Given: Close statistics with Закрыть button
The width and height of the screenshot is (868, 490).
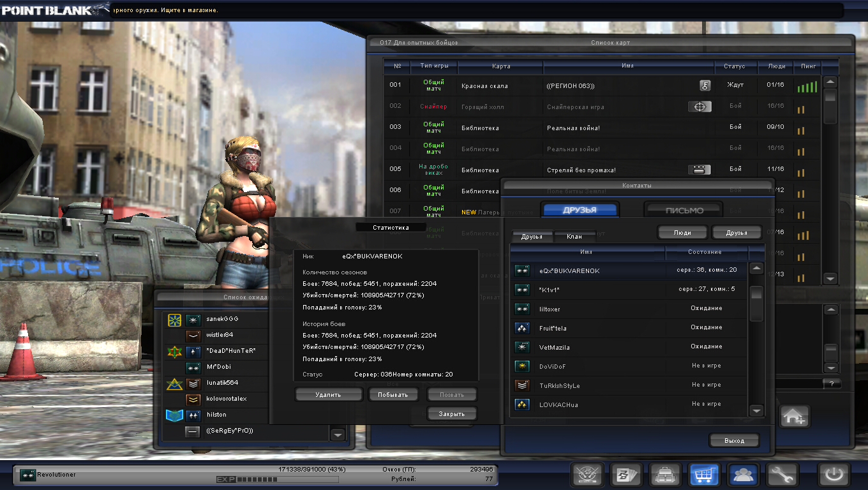Looking at the screenshot, I should coord(451,413).
